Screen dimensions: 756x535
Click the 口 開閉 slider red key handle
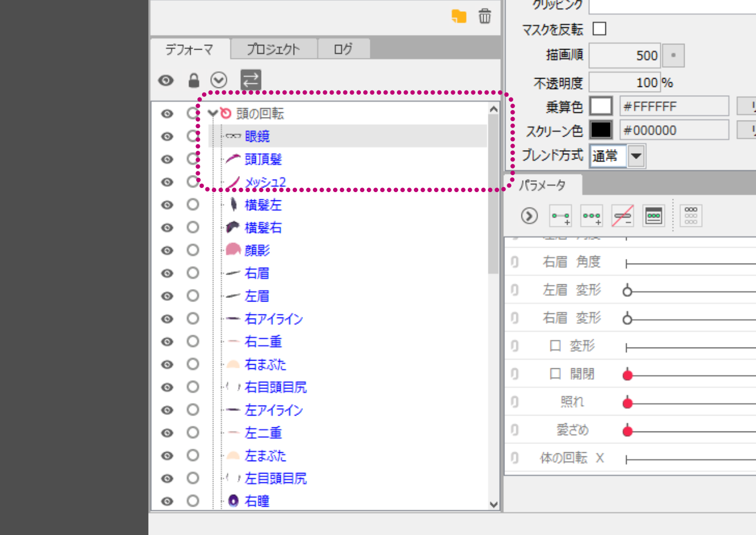(628, 375)
